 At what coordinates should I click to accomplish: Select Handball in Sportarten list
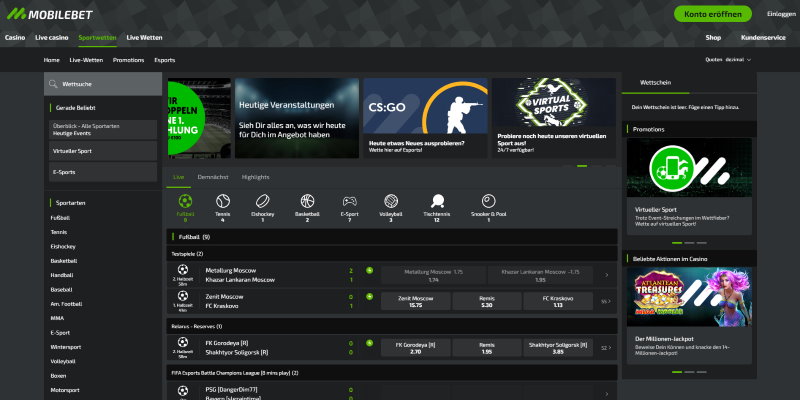click(x=62, y=275)
